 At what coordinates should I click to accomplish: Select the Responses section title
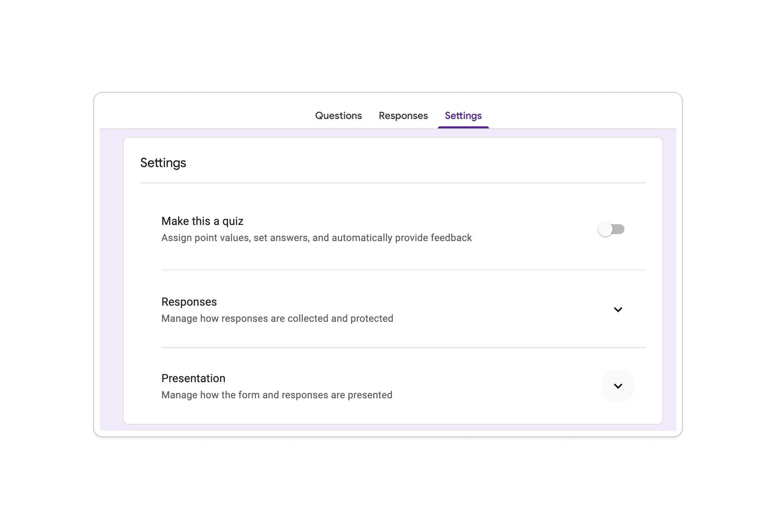tap(189, 302)
